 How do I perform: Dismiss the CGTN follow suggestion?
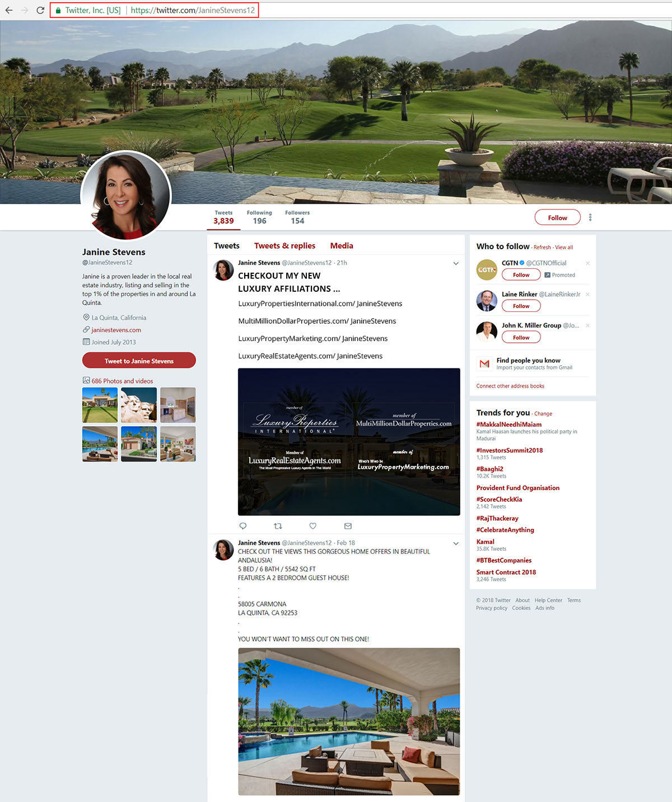[587, 263]
